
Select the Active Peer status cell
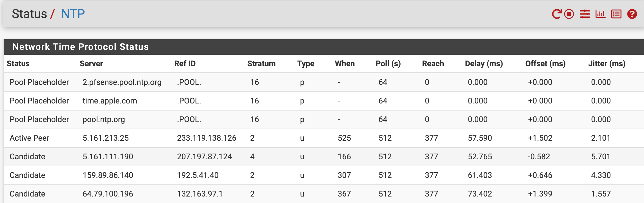[29, 138]
